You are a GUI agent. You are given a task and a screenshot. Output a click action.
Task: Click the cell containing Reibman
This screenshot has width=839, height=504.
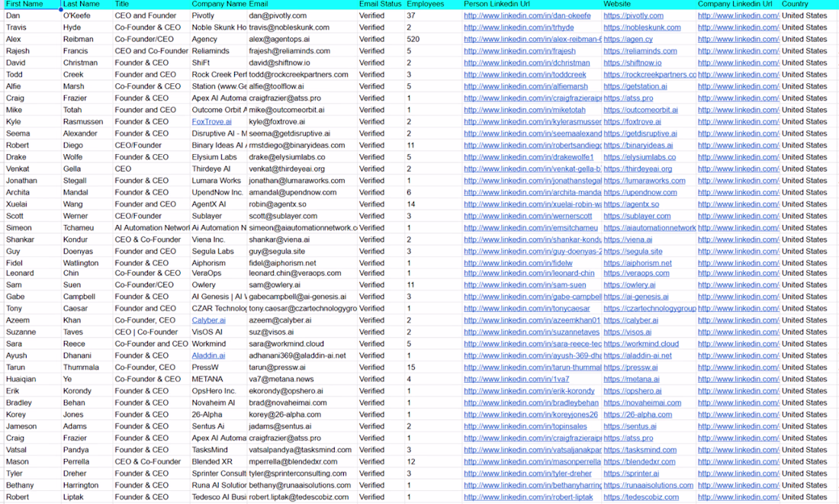coord(87,39)
